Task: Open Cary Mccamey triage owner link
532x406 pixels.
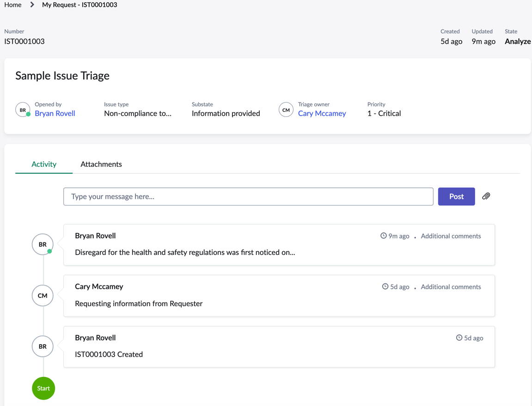Action: [322, 113]
